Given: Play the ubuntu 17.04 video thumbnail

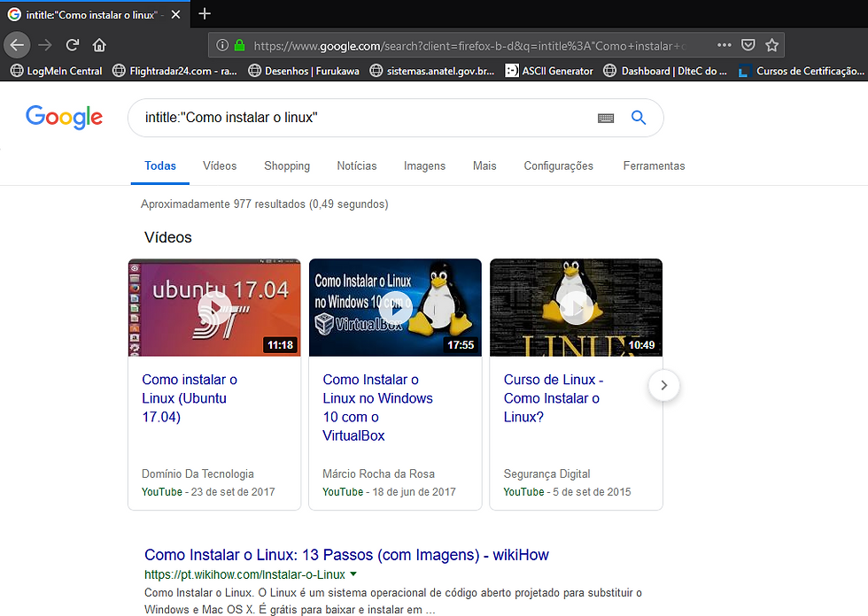Looking at the screenshot, I should [214, 307].
